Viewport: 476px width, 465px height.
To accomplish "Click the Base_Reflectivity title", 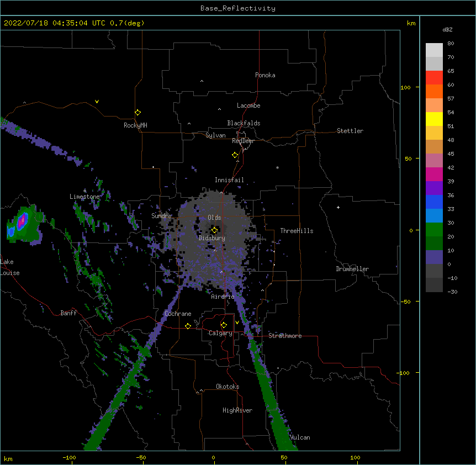I will [x=238, y=8].
